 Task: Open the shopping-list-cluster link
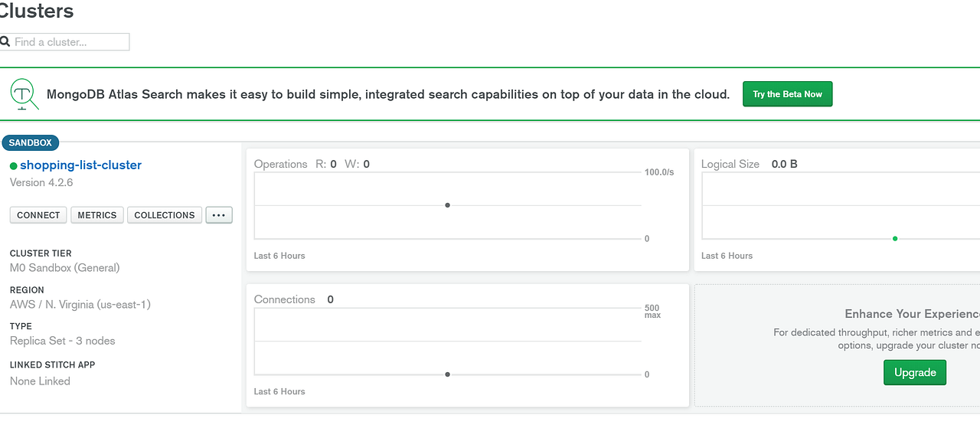[80, 165]
